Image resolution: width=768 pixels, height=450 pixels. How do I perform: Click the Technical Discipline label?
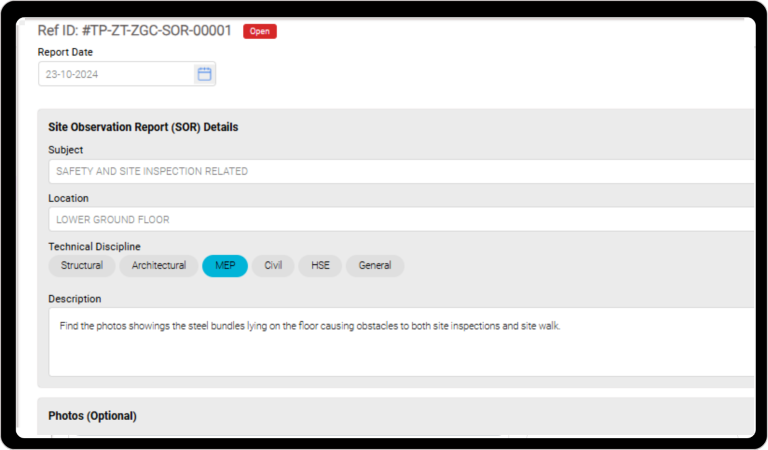pyautogui.click(x=94, y=246)
